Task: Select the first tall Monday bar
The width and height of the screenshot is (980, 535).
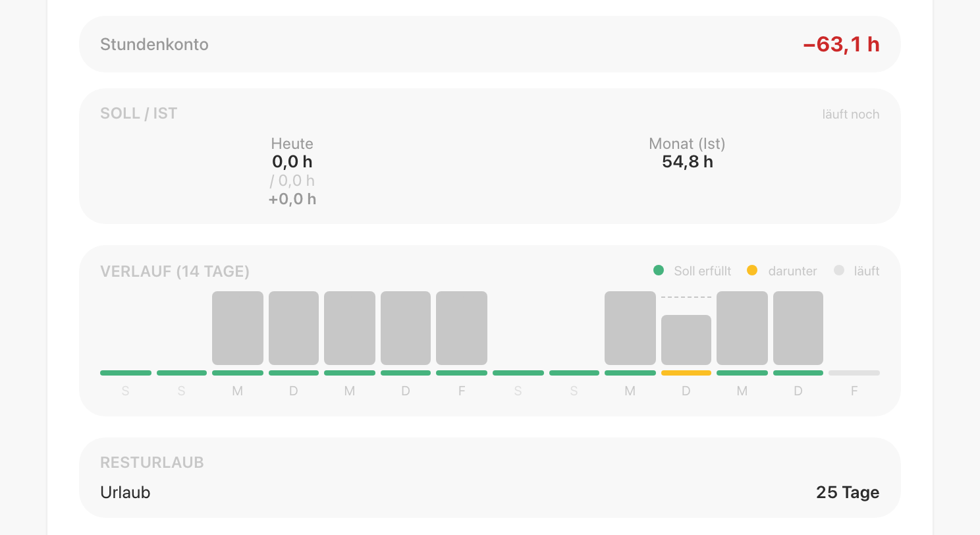Action: [x=238, y=328]
